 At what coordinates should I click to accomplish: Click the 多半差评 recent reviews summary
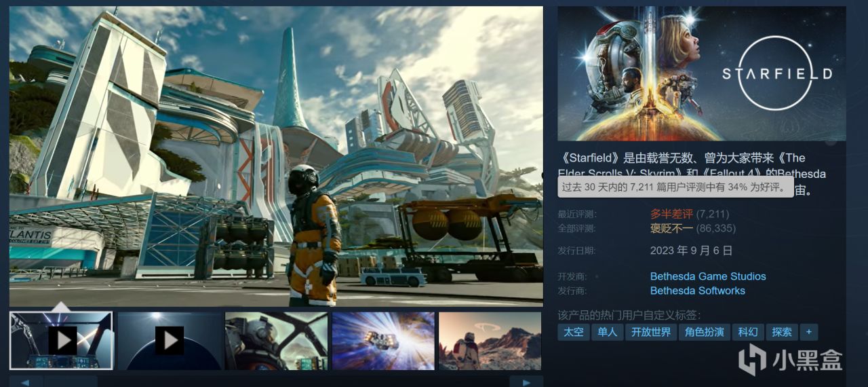point(671,214)
